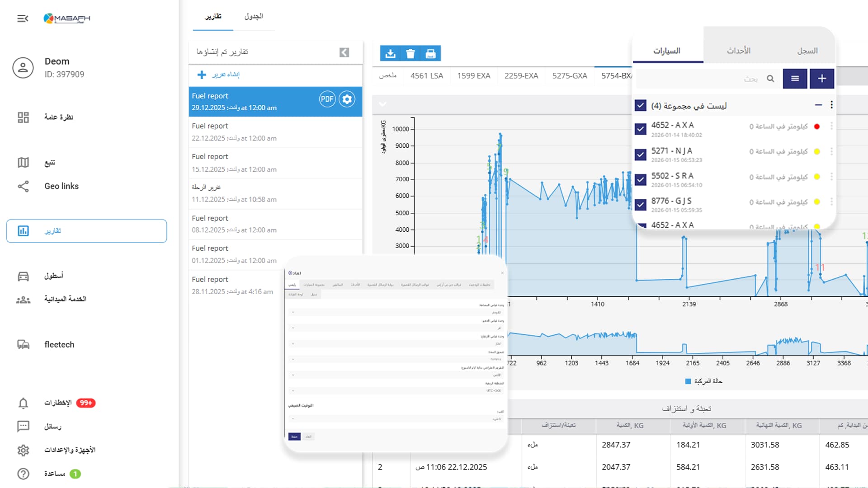Toggle the 8776 - G J S checkbox
The height and width of the screenshot is (488, 868).
tap(640, 205)
